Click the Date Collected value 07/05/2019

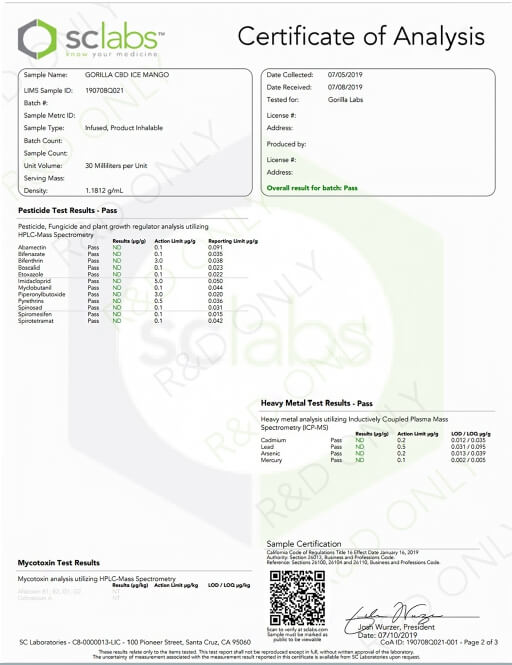tap(345, 75)
